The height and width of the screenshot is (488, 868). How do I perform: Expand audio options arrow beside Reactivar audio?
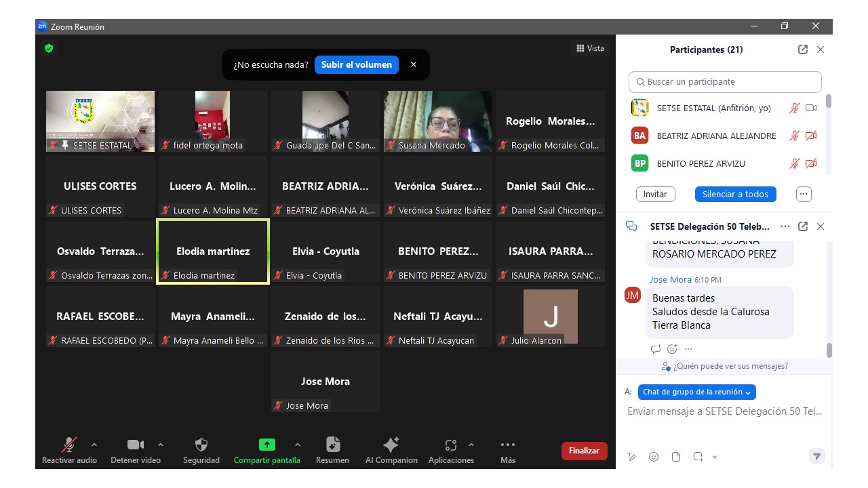94,445
